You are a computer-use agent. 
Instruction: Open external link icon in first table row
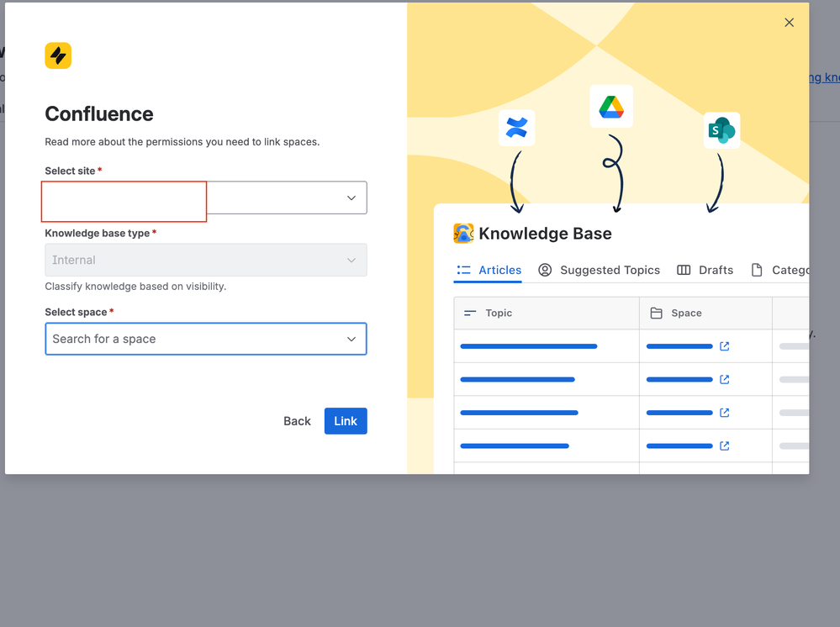click(724, 346)
